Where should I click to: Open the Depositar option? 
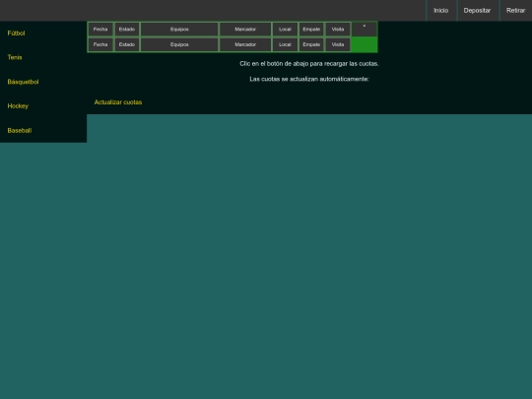(477, 11)
